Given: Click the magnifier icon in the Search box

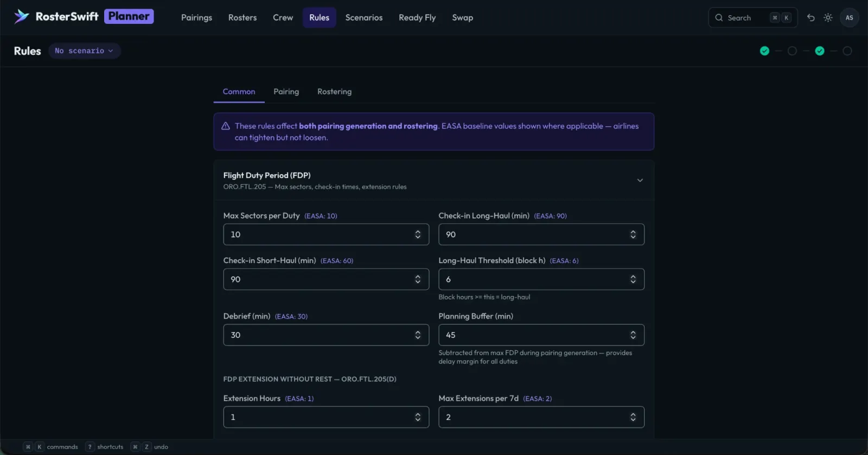Looking at the screenshot, I should pyautogui.click(x=719, y=17).
